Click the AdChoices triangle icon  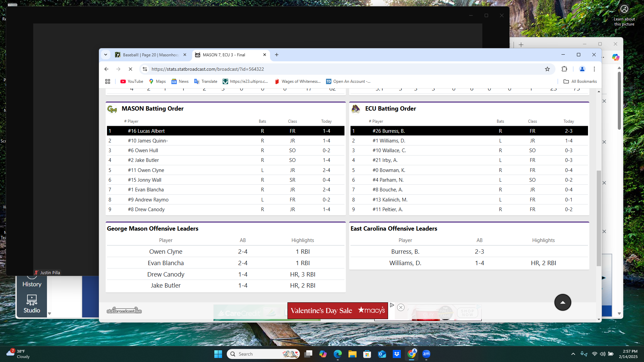coord(392,305)
